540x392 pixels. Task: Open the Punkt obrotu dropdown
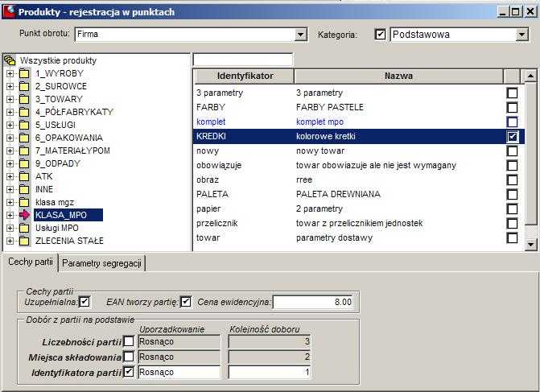(x=301, y=35)
